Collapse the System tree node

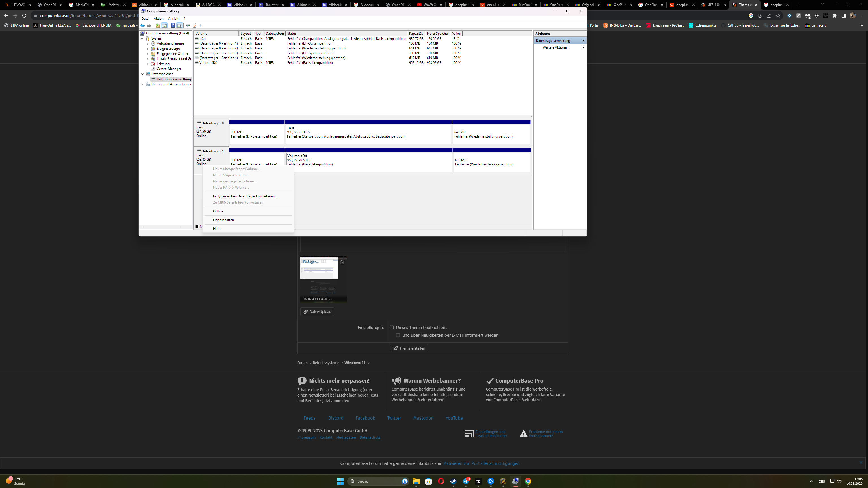tap(142, 38)
